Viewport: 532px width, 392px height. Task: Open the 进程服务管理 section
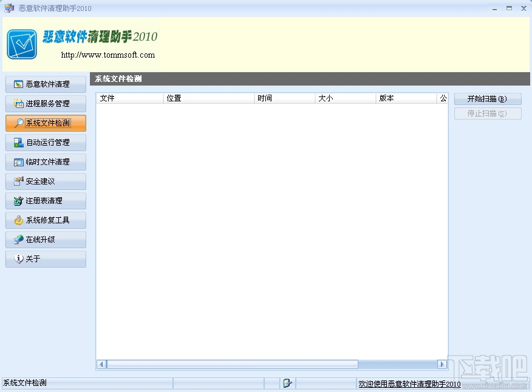click(x=46, y=103)
